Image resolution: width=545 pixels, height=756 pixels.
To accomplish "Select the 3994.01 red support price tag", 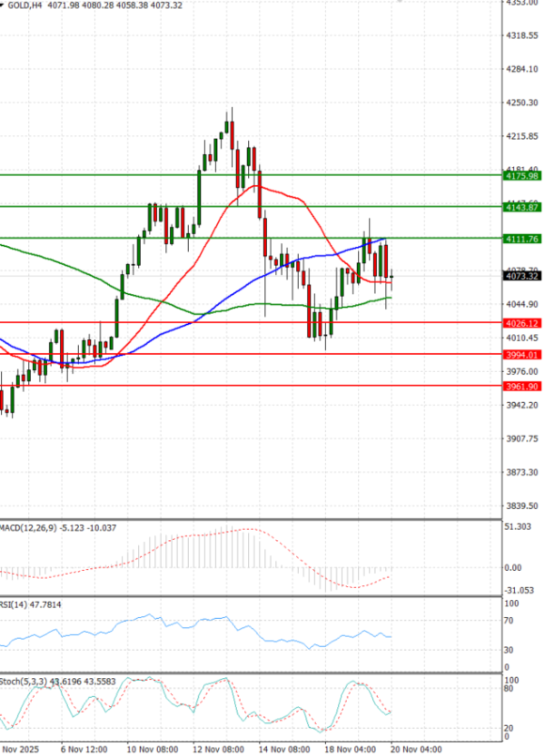I will tap(522, 355).
